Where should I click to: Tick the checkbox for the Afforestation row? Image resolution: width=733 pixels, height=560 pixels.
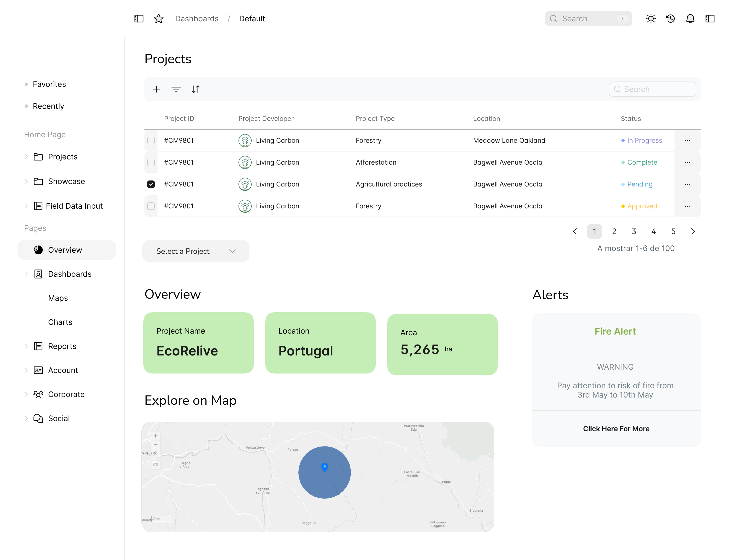pyautogui.click(x=151, y=162)
